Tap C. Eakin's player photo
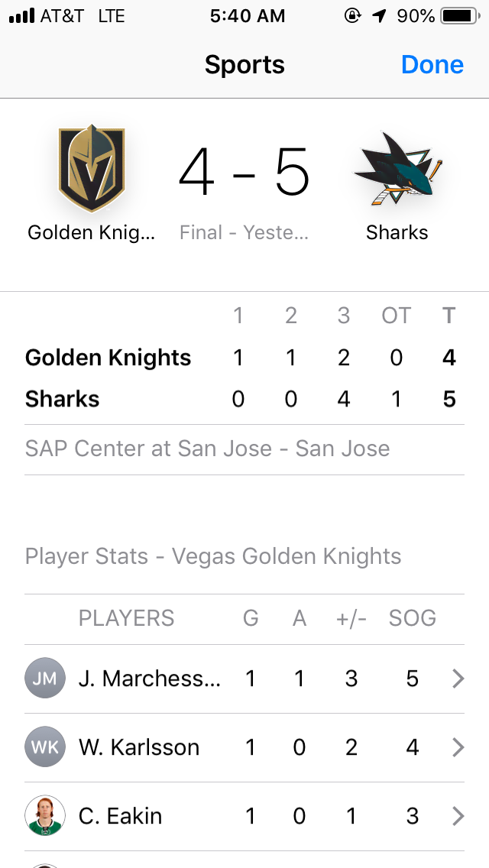 tap(45, 816)
